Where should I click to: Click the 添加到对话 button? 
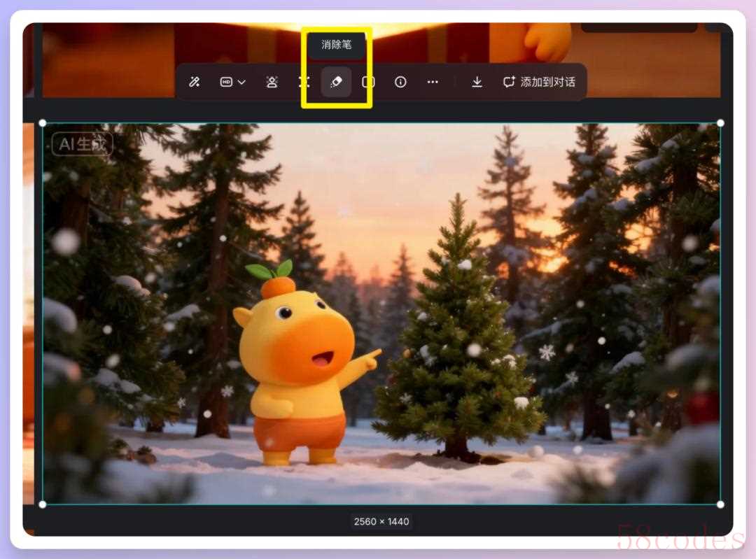click(x=539, y=82)
